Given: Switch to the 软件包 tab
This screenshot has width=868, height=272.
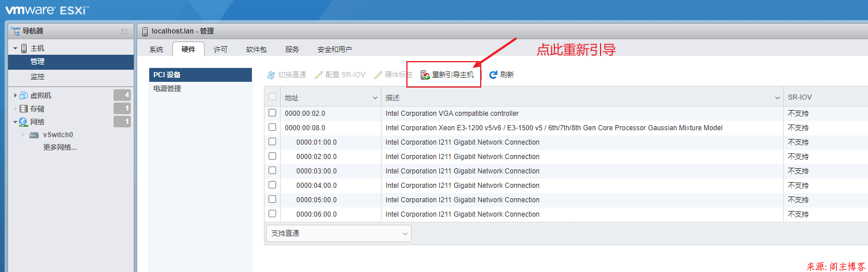Looking at the screenshot, I should [x=256, y=50].
